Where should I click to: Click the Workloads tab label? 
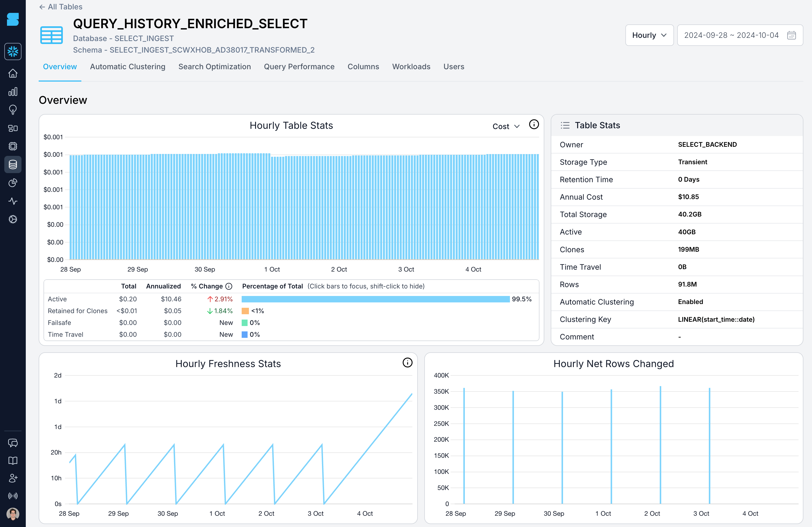tap(411, 66)
